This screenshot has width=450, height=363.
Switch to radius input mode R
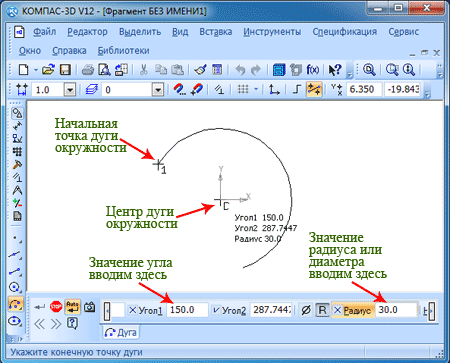pos(322,310)
